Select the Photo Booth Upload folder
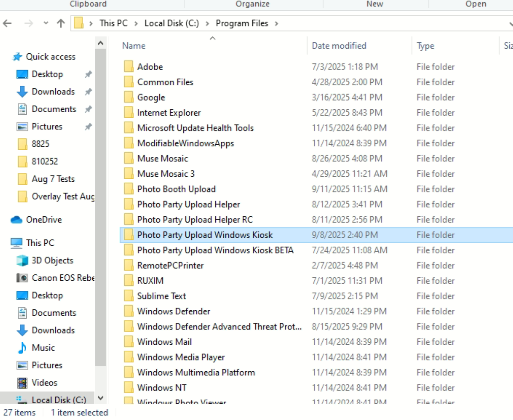 [x=176, y=189]
